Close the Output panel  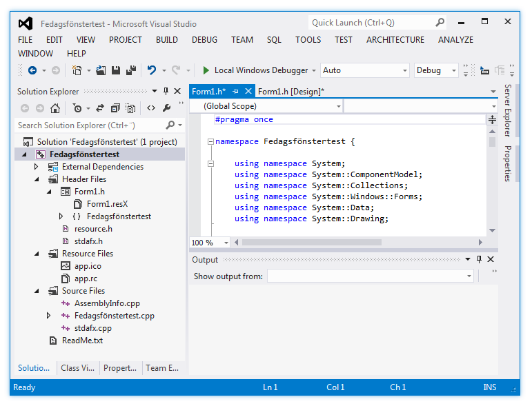pyautogui.click(x=491, y=259)
